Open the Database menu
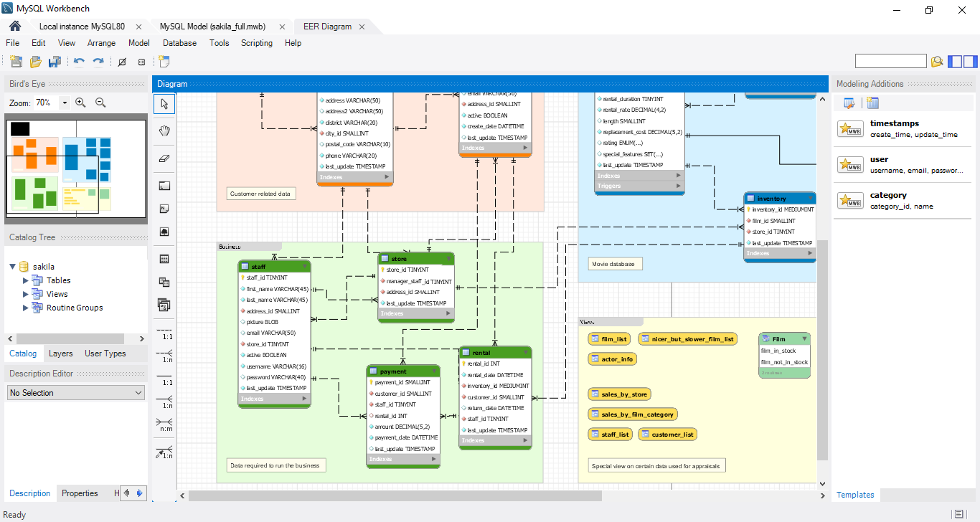 [179, 43]
